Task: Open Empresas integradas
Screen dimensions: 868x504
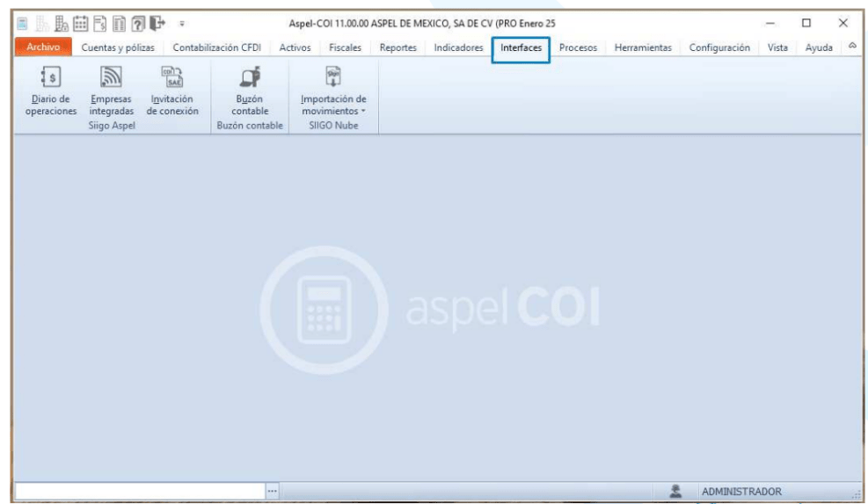Action: [x=112, y=91]
